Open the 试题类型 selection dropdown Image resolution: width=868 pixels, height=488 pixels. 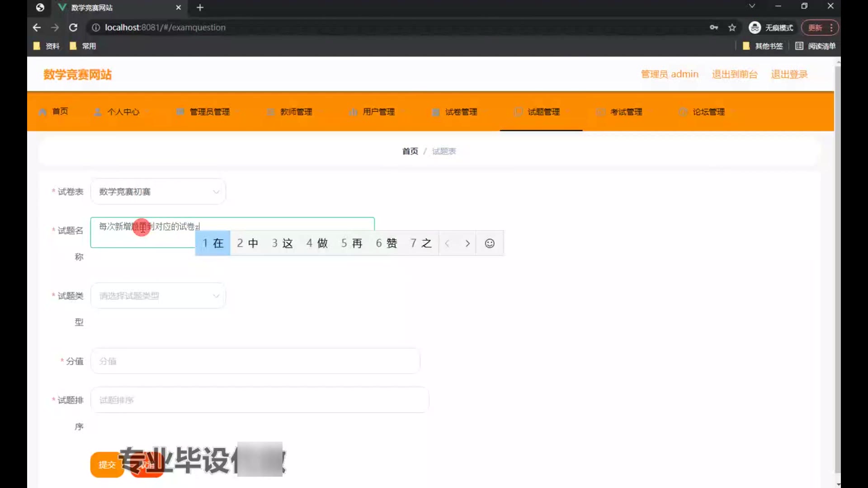point(158,296)
